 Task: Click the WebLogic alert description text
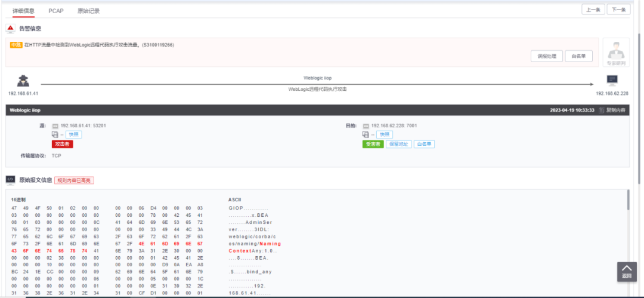point(100,45)
